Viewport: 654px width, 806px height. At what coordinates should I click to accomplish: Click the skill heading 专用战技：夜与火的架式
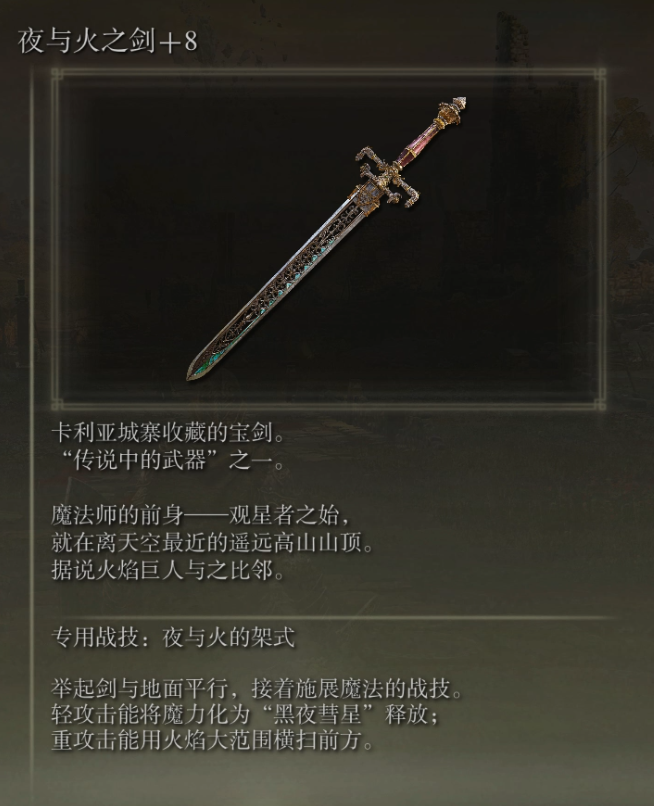pyautogui.click(x=173, y=638)
